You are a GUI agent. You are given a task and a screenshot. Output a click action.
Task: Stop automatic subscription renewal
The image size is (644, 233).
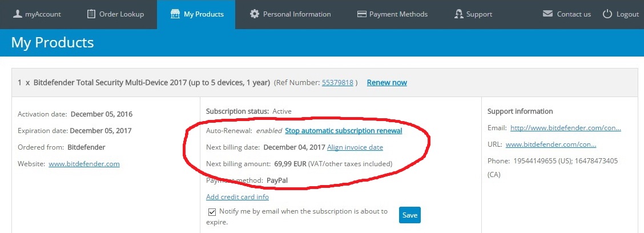343,131
